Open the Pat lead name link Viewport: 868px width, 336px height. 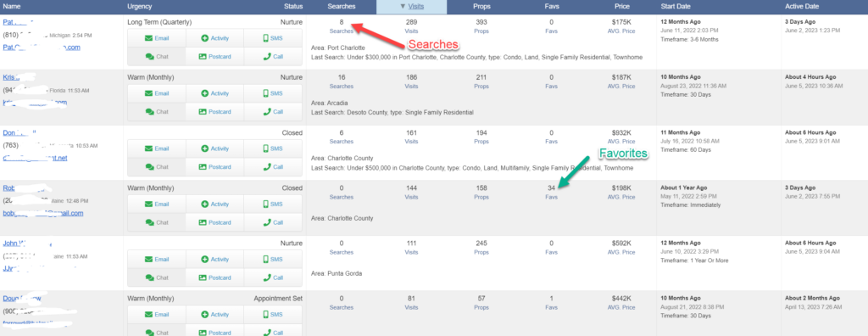click(x=8, y=21)
